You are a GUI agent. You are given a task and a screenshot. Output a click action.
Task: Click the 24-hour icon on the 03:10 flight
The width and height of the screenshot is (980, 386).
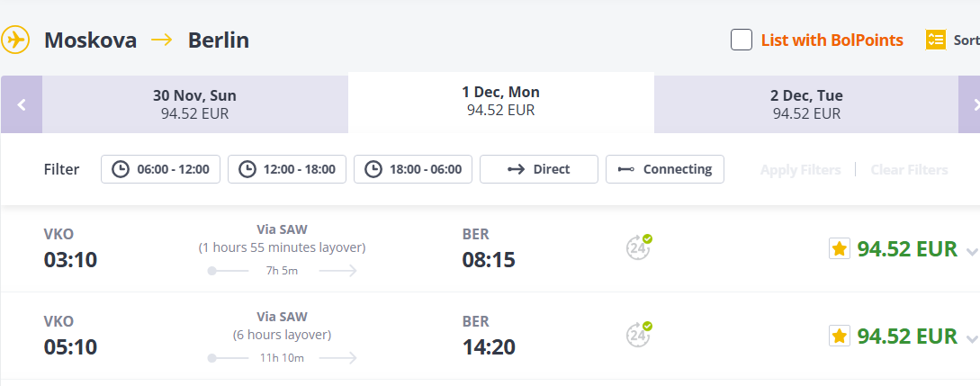638,247
